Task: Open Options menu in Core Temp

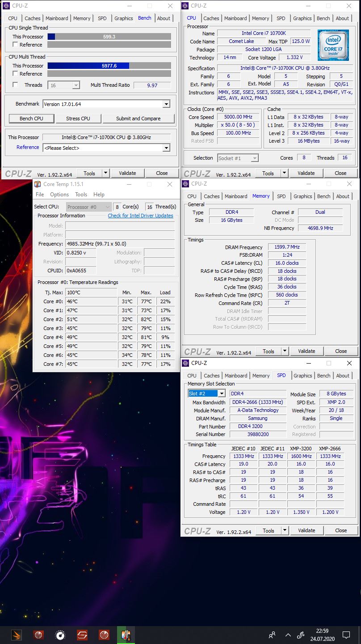Action: point(59,195)
